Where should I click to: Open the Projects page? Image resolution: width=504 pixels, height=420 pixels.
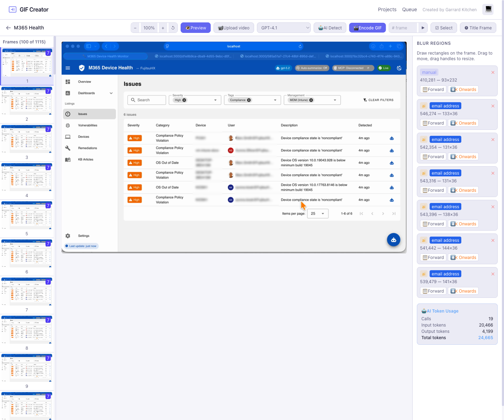point(387,10)
